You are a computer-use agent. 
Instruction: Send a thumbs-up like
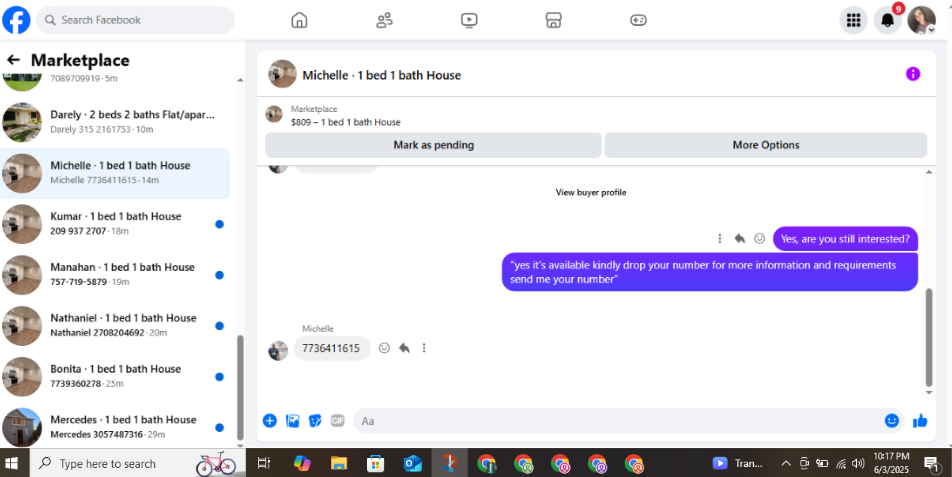tap(920, 421)
